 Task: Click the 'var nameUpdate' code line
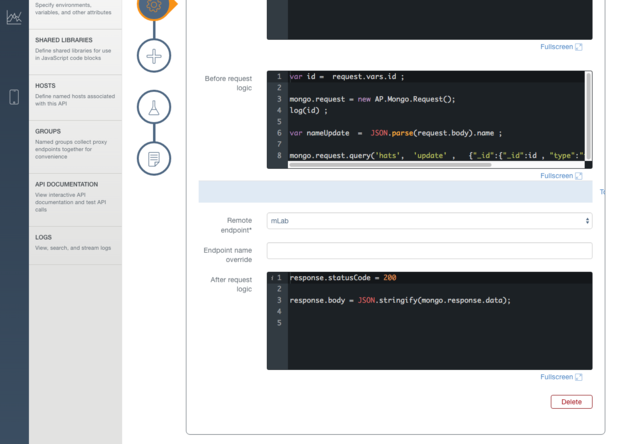click(x=395, y=133)
